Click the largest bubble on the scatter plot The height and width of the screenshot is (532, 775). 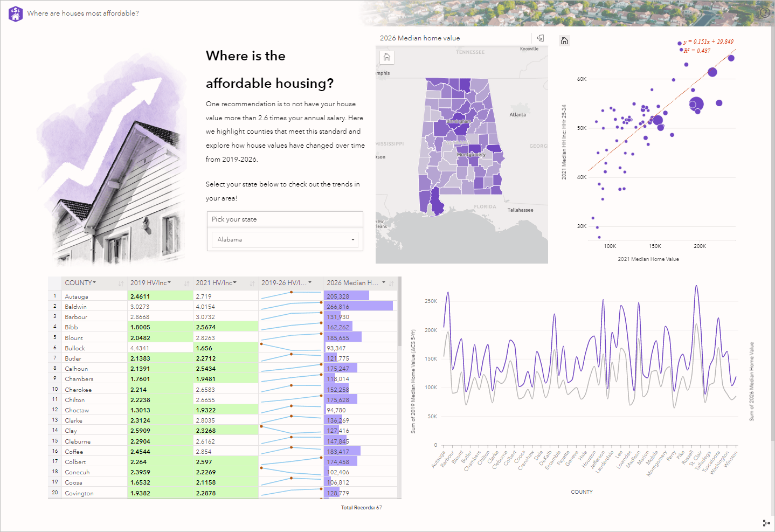[x=696, y=103]
